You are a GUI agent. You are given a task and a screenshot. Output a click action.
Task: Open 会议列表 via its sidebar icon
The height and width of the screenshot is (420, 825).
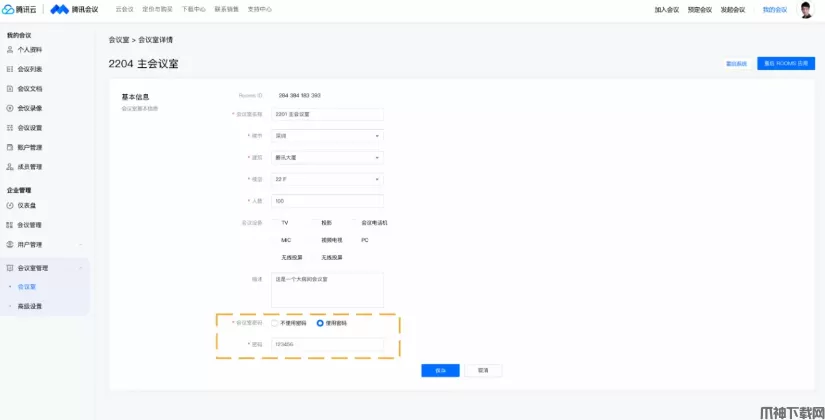pyautogui.click(x=11, y=69)
